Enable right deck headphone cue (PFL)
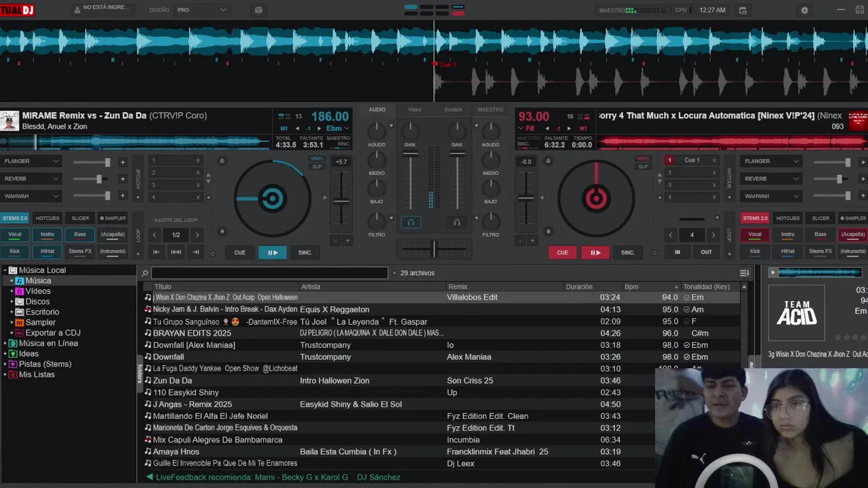 coord(457,222)
